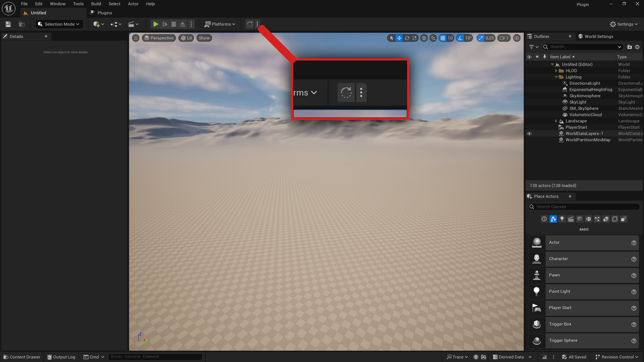
Task: Select the Rotate tool in the viewport toolbar
Action: click(407, 38)
